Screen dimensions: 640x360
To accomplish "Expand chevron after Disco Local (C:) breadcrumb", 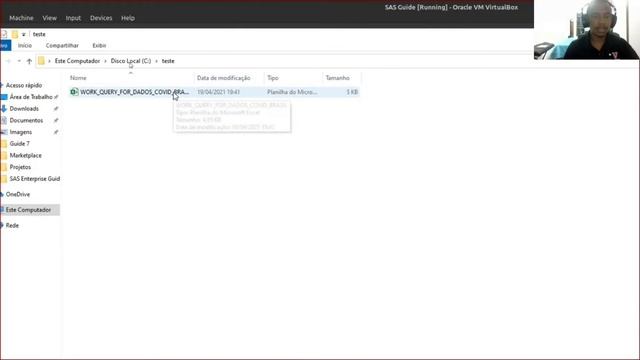I will (156, 61).
